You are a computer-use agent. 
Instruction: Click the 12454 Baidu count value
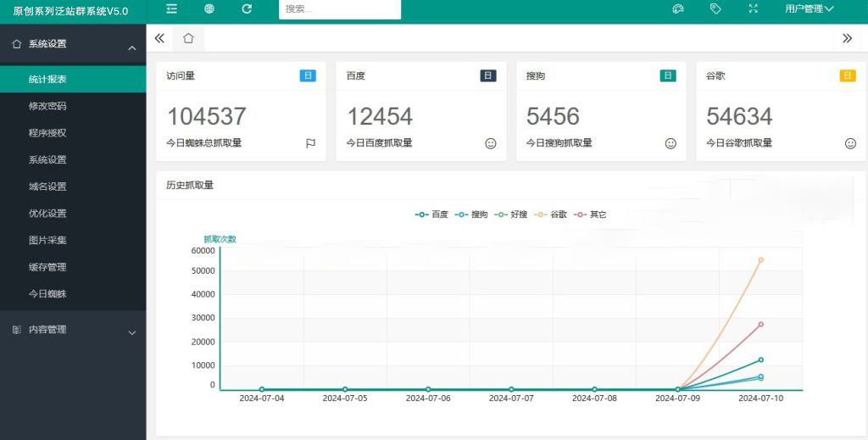[380, 116]
